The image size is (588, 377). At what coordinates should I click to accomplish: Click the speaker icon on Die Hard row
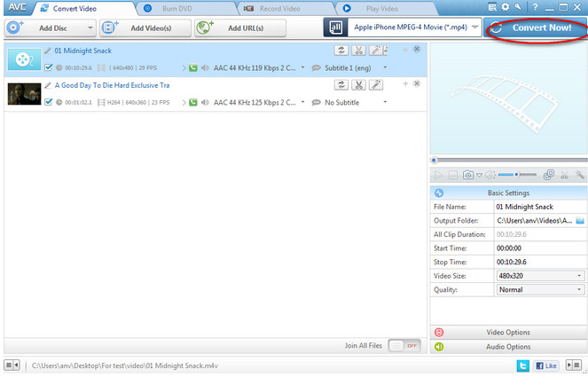pyautogui.click(x=205, y=102)
